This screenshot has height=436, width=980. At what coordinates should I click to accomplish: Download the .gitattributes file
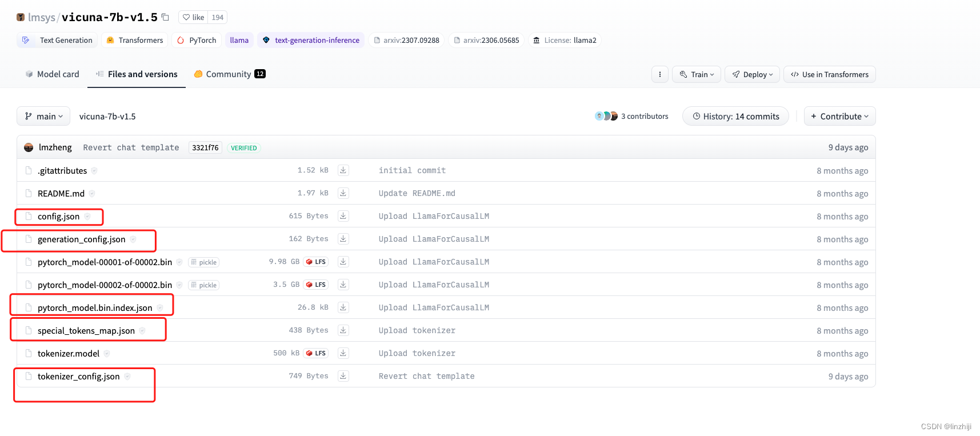click(343, 170)
